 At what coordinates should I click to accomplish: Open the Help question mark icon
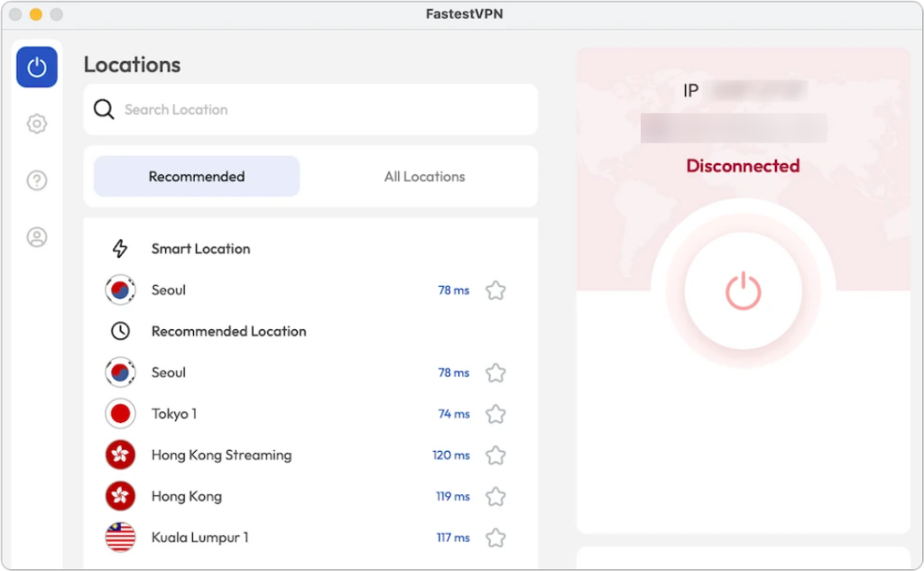pos(37,180)
